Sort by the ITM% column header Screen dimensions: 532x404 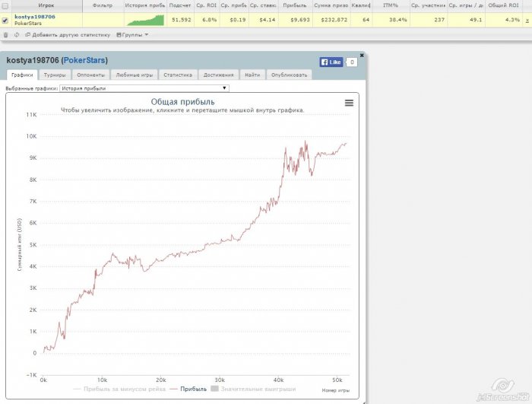pyautogui.click(x=391, y=5)
